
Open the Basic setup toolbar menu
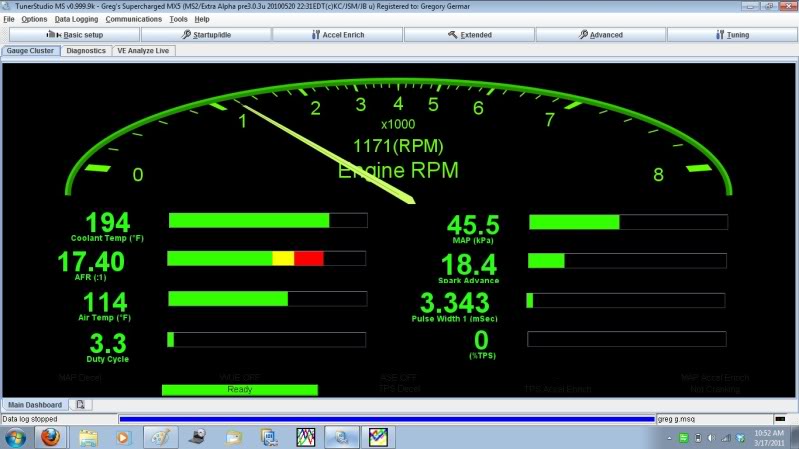[74, 35]
